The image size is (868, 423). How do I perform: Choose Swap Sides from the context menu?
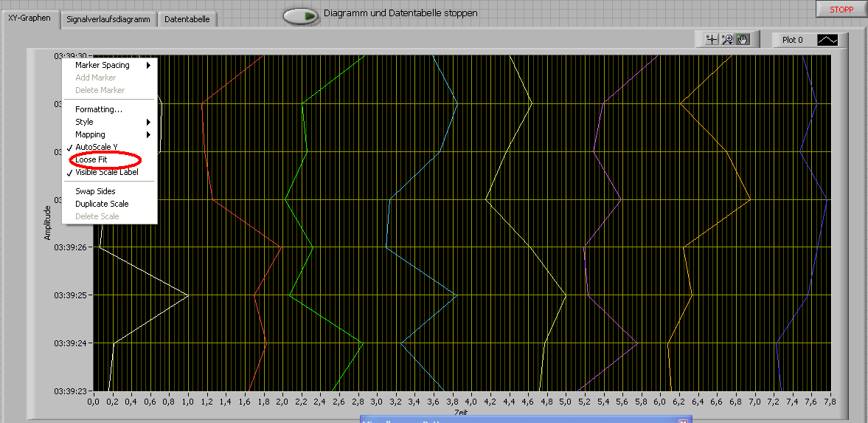click(x=110, y=191)
